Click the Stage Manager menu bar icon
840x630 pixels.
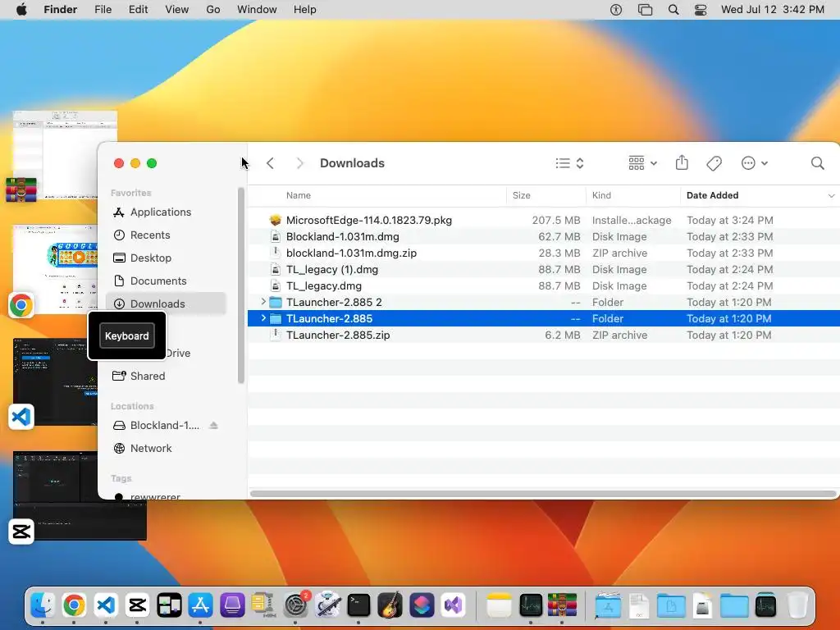click(645, 10)
